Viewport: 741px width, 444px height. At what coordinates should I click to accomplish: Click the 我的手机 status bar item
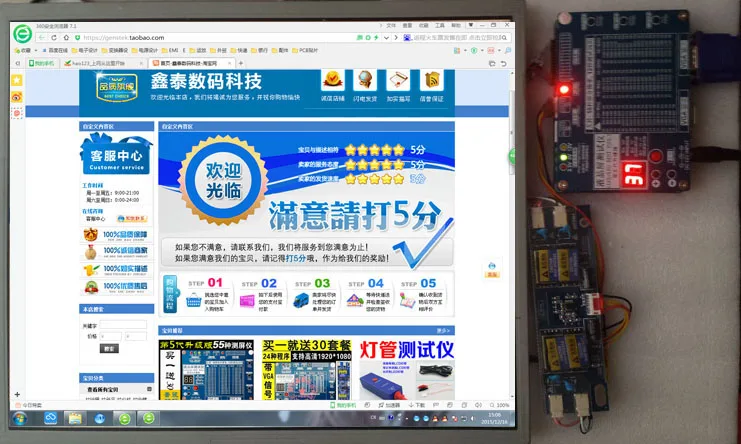click(343, 405)
